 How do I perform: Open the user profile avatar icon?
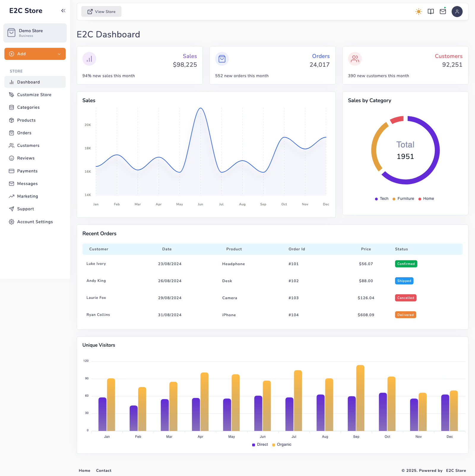(x=457, y=12)
